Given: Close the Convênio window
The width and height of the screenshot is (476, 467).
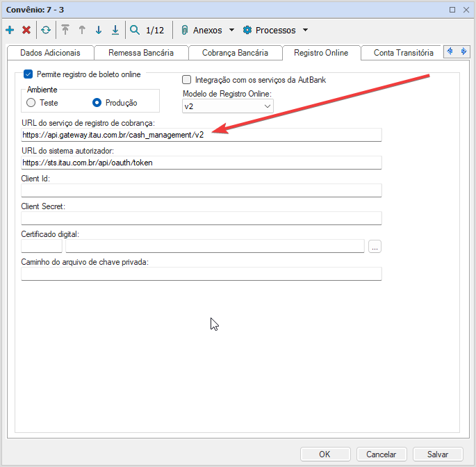Looking at the screenshot, I should 466,10.
